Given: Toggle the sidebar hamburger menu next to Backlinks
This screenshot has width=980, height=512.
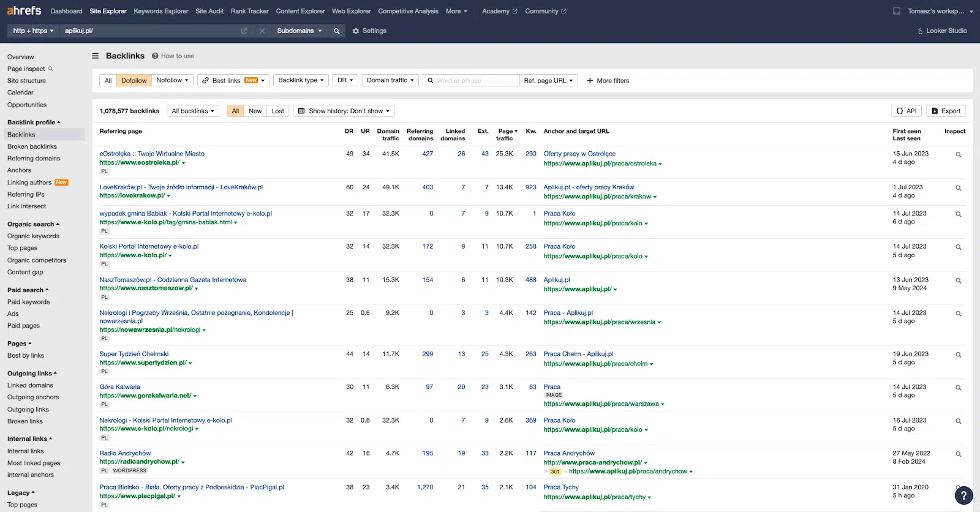Looking at the screenshot, I should (x=96, y=56).
